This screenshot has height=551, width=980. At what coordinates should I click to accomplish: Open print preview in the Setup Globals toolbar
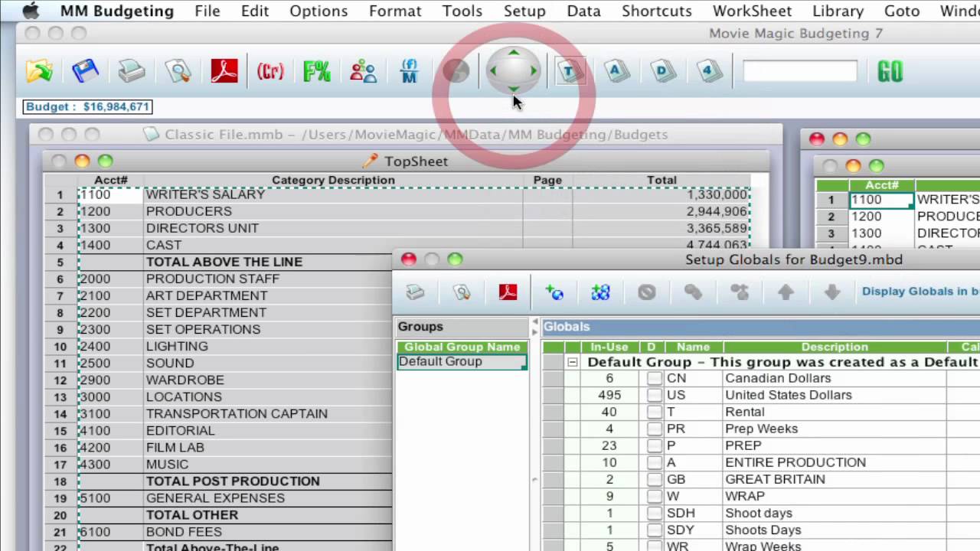(462, 292)
